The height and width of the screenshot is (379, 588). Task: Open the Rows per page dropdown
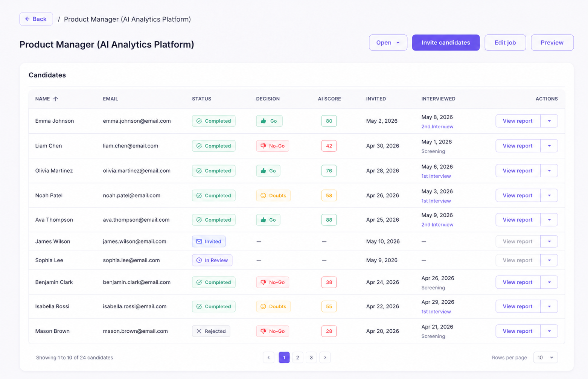tap(545, 358)
